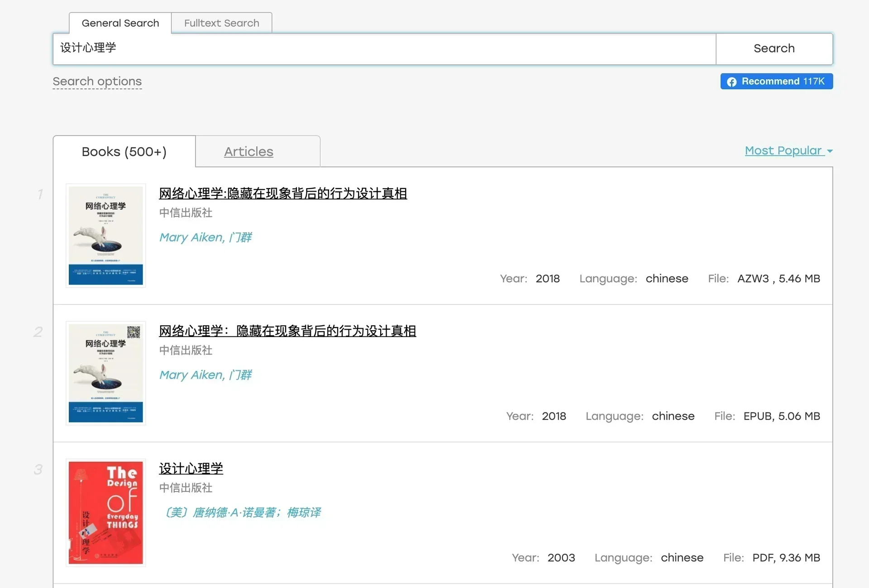This screenshot has height=588, width=869.
Task: Open second 网络心理学 EPUB result title
Action: coord(287,331)
